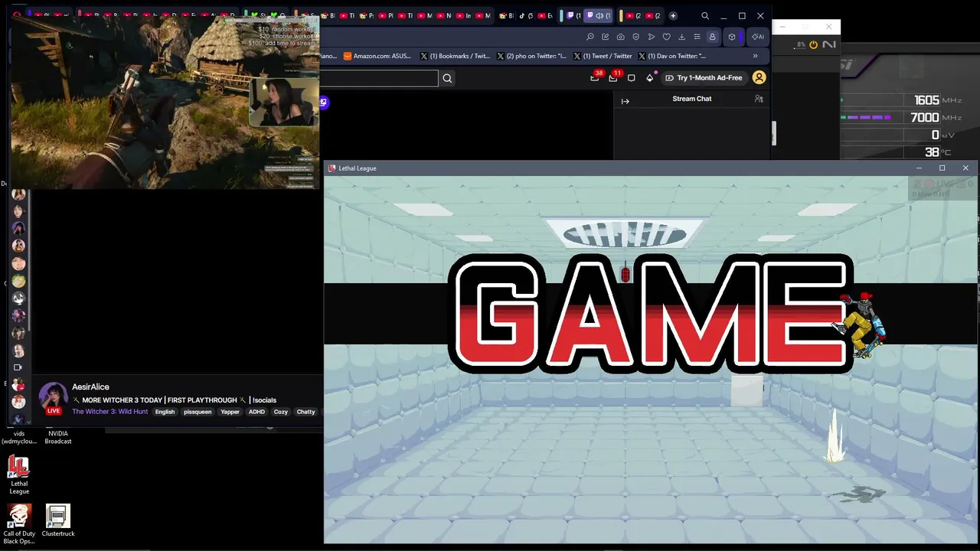Screen dimensions: 980x551
Task: Open Twitch notifications inbox showing 38
Action: click(595, 77)
